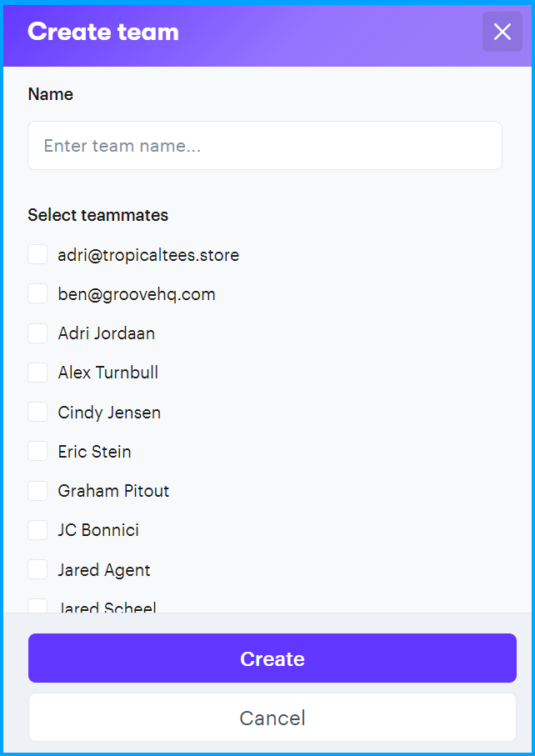
Task: Click the team name input field
Action: [265, 146]
